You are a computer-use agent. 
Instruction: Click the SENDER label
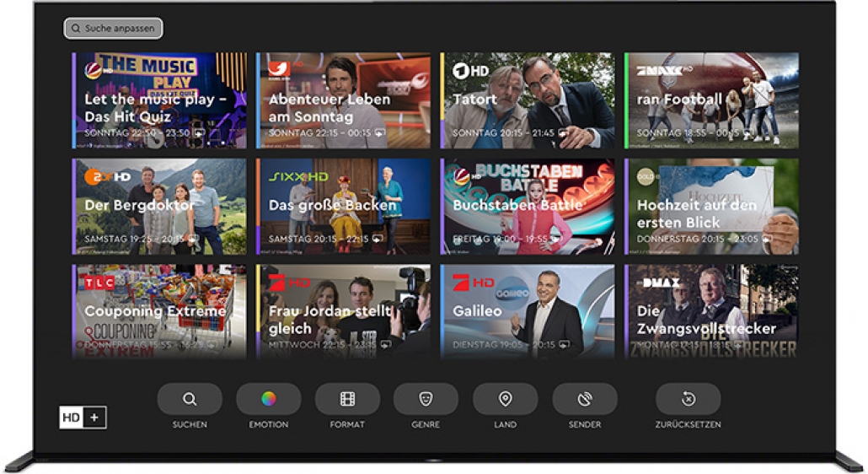(585, 425)
